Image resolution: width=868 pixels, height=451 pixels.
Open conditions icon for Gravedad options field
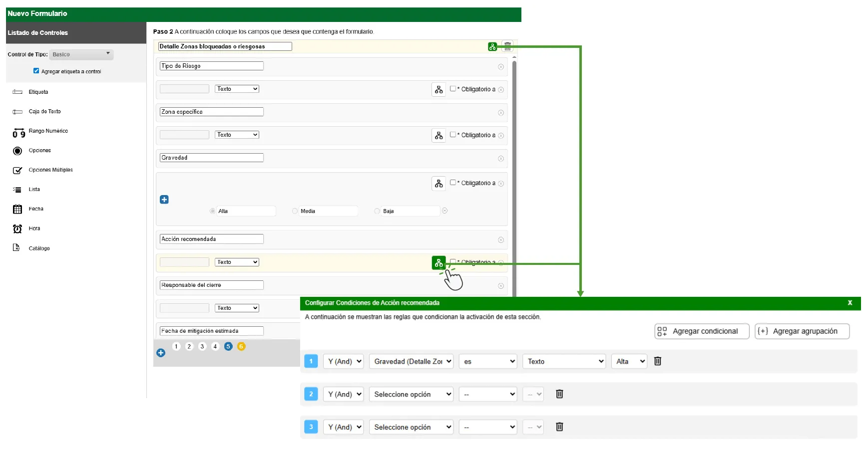438,184
